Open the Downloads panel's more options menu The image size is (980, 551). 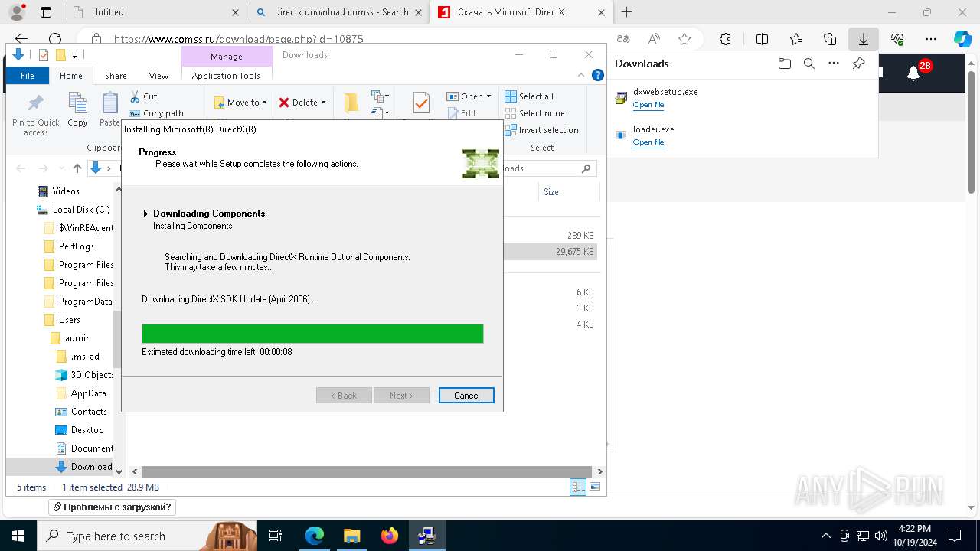click(834, 64)
